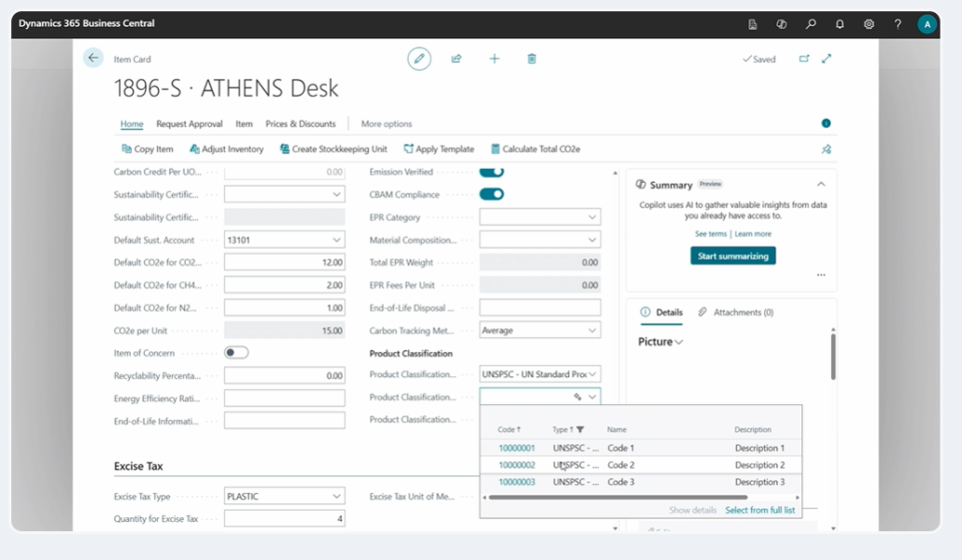The image size is (962, 560).
Task: Click the lookup icon in Product Classification field
Action: point(577,397)
